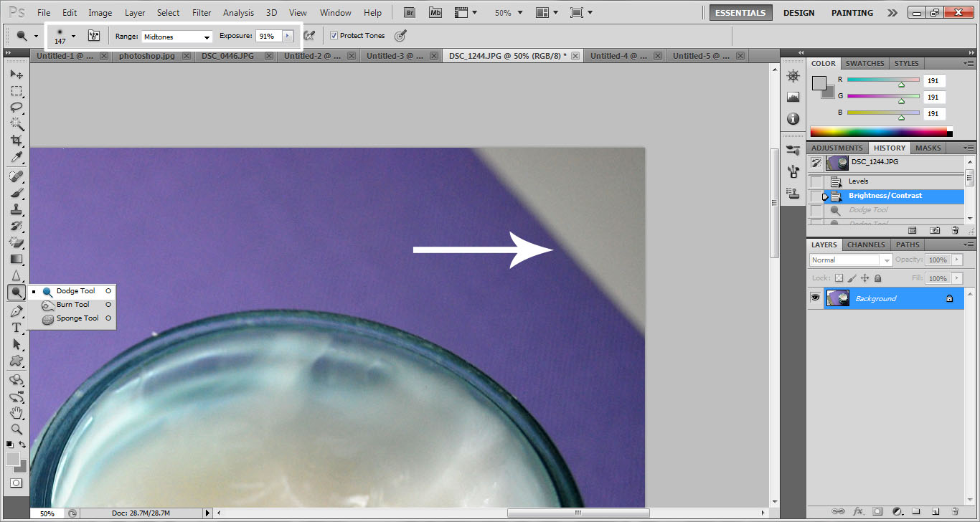Select the Path Selection tool
This screenshot has height=522, width=980.
(x=16, y=344)
